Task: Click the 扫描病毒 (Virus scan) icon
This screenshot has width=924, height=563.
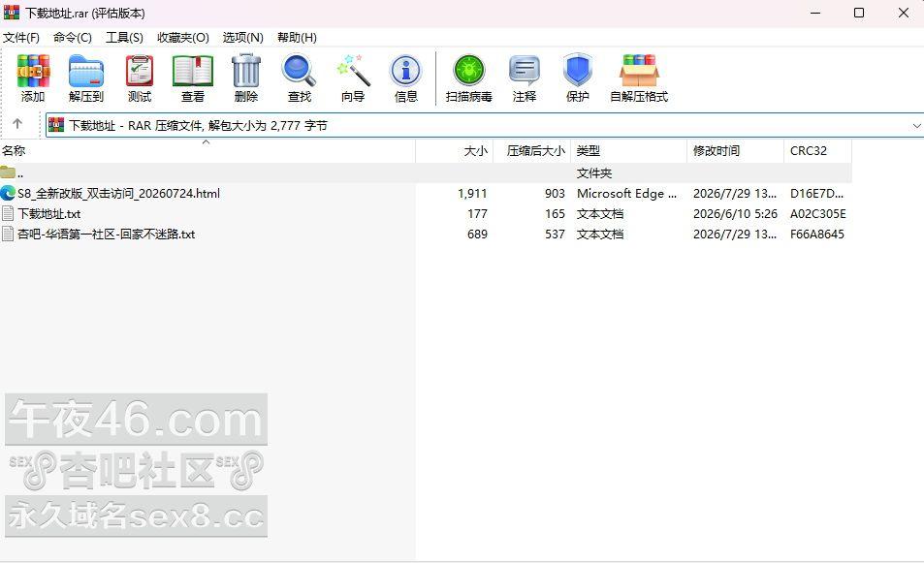Action: (469, 70)
